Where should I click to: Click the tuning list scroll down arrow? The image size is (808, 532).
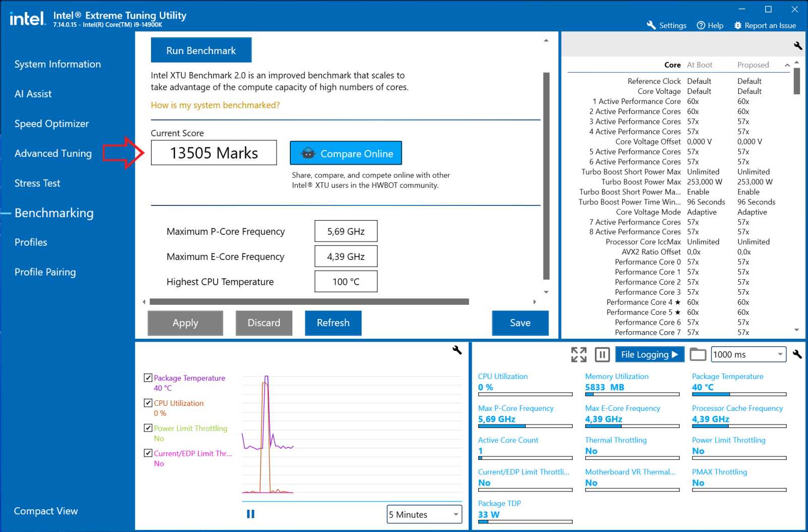coord(796,330)
